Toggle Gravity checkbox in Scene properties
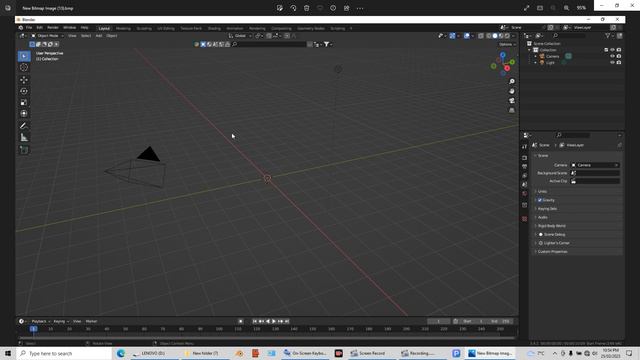This screenshot has width=640, height=360. point(540,200)
